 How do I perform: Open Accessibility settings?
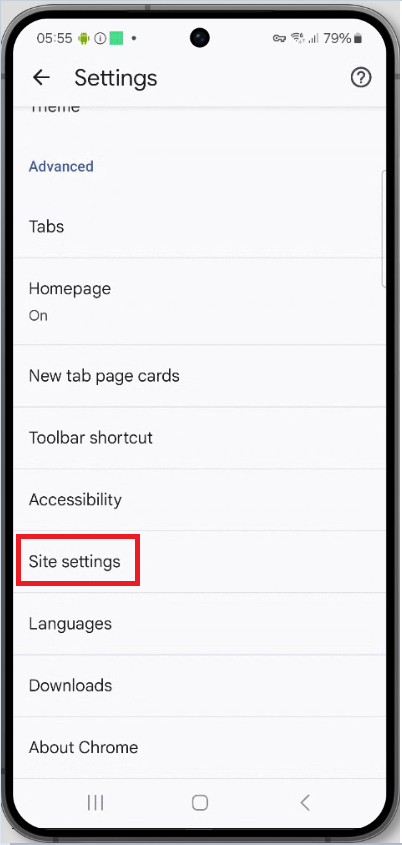(x=200, y=500)
